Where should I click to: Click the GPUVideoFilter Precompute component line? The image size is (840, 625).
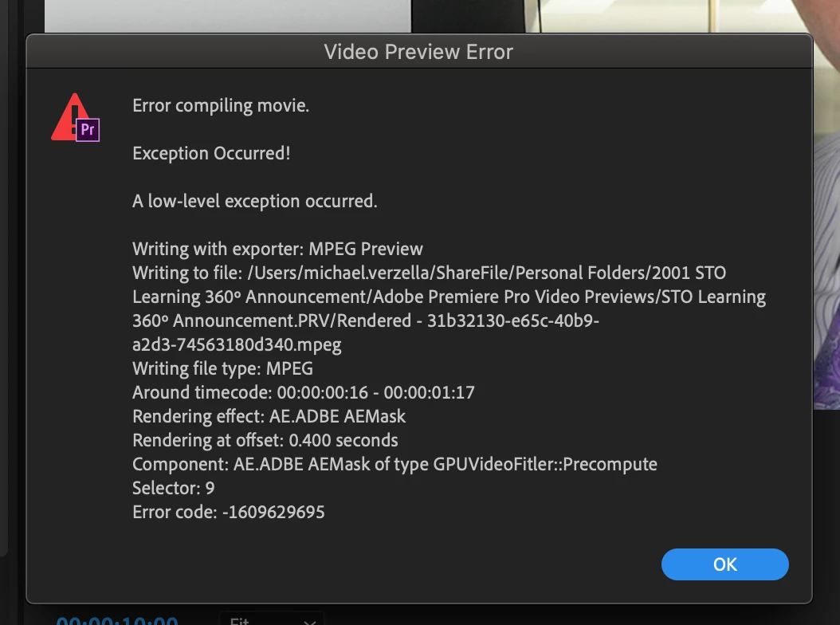[x=394, y=464]
